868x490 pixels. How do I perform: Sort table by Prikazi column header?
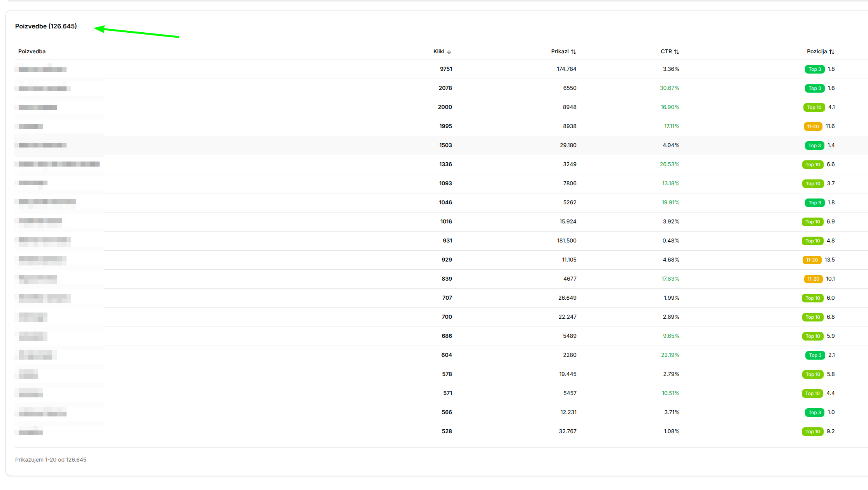(559, 51)
